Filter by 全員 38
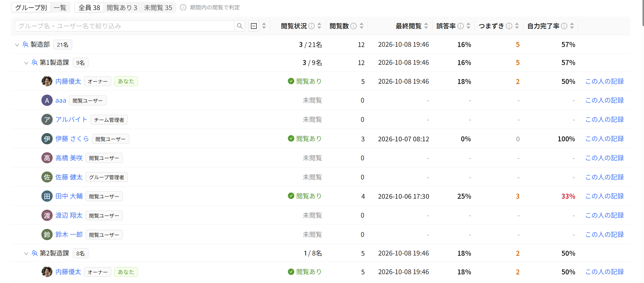The width and height of the screenshot is (644, 283). click(89, 7)
